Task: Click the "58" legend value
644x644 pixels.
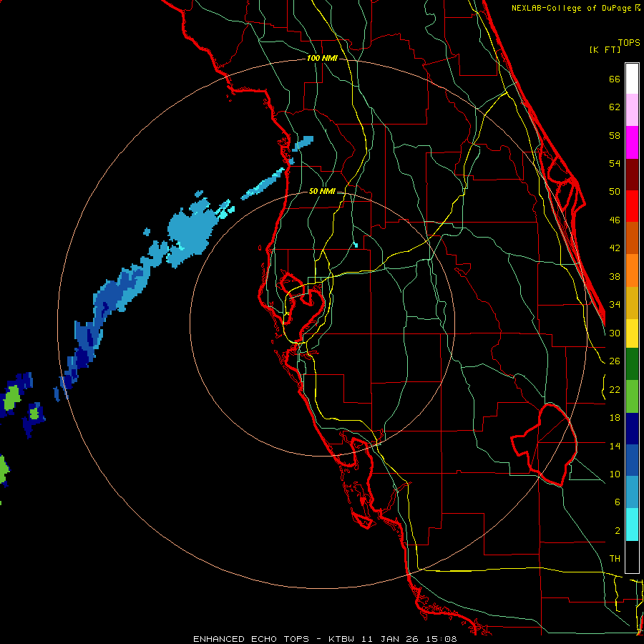Action: 615,135
